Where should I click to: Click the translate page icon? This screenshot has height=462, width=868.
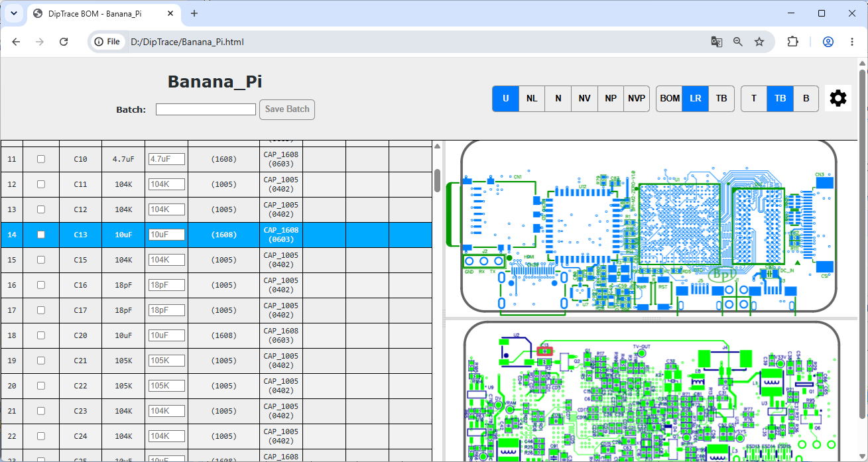pos(717,42)
